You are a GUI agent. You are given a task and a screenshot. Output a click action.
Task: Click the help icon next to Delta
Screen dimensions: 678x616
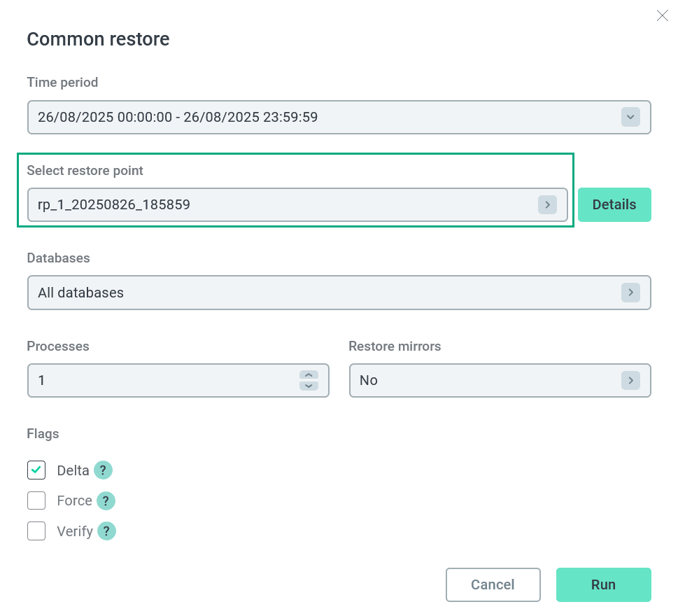point(103,470)
